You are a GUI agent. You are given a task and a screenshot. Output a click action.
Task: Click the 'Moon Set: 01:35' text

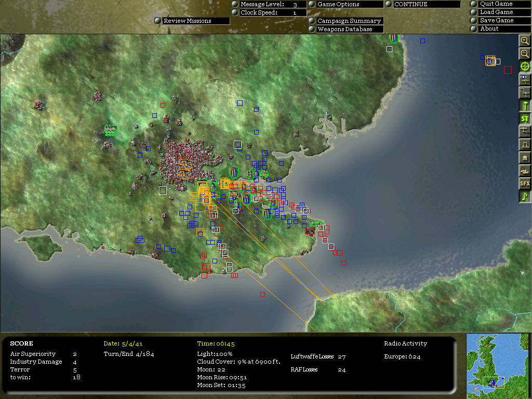coord(221,385)
